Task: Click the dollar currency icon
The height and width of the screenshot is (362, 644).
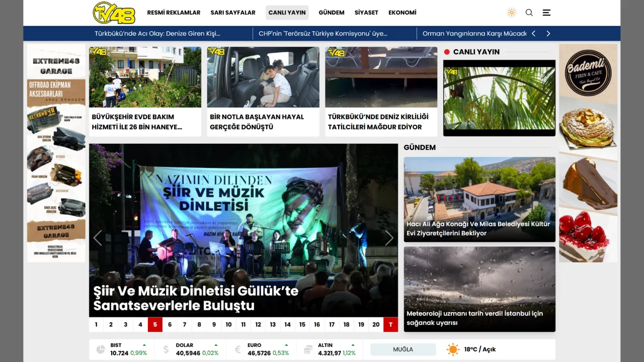Action: coord(166,349)
